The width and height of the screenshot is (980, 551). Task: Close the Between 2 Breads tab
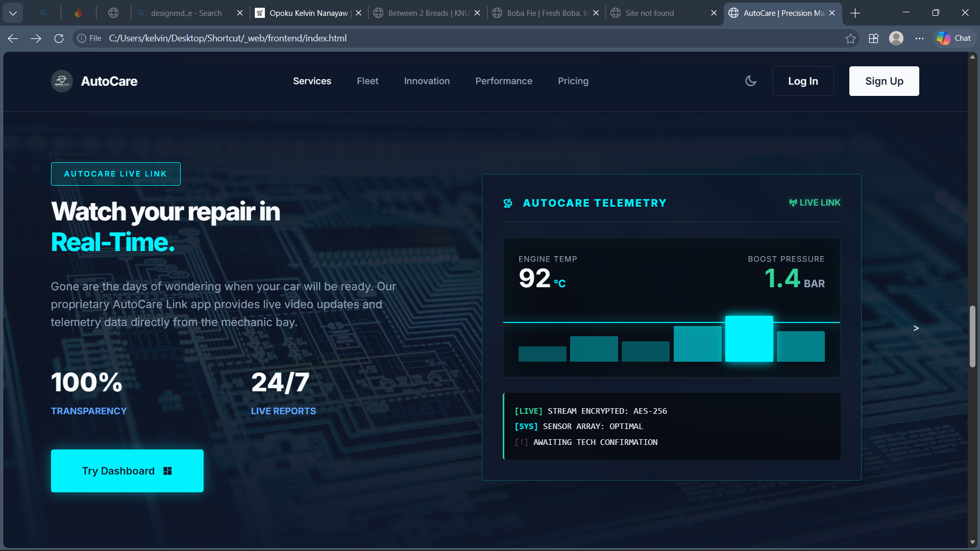tap(477, 13)
